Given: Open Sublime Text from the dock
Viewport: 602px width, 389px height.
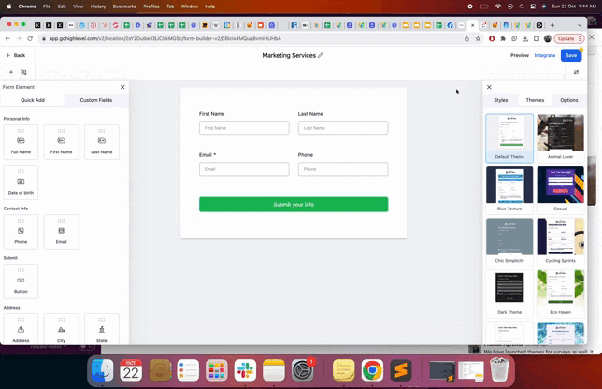Looking at the screenshot, I should point(400,371).
